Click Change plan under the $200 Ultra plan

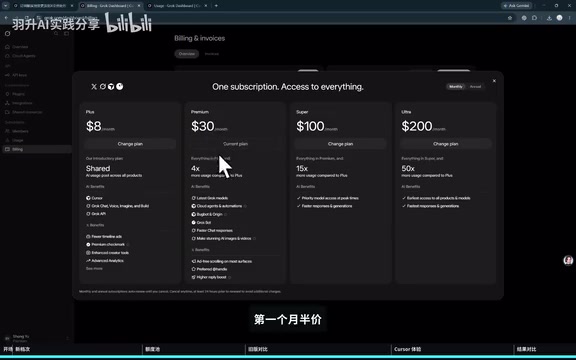tap(446, 144)
